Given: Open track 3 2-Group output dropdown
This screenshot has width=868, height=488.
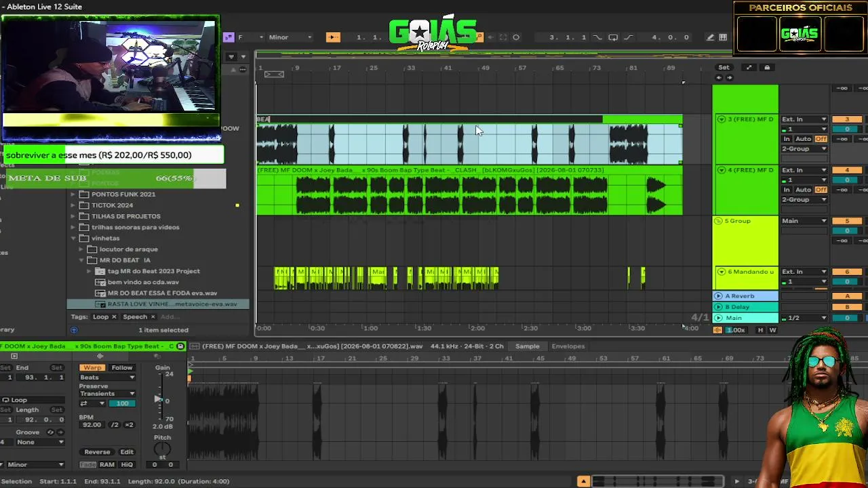Looking at the screenshot, I should [804, 148].
